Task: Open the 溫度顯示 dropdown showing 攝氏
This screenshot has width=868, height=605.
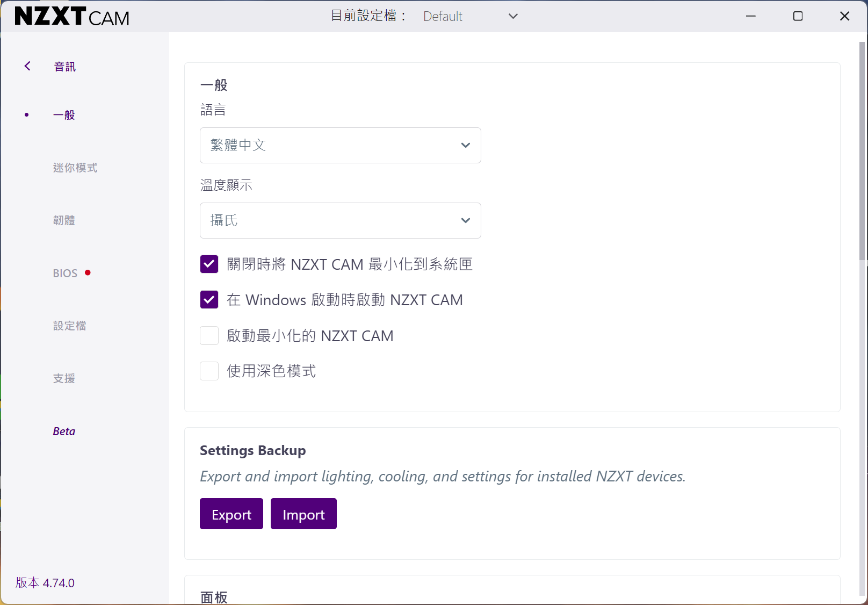Action: 341,220
